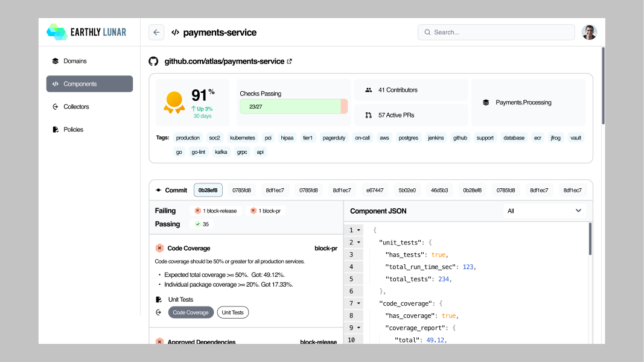Click 41 Contributors text

click(x=398, y=90)
